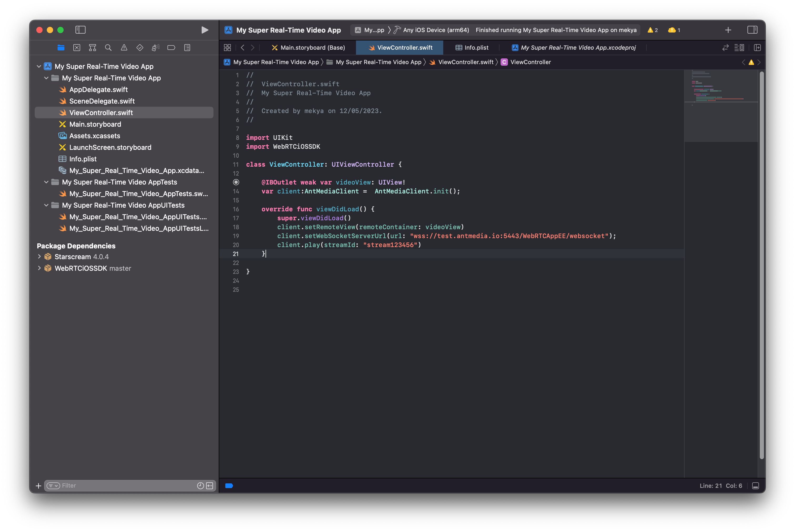The width and height of the screenshot is (795, 532).
Task: Show only source-controlled files filter
Action: click(x=210, y=486)
